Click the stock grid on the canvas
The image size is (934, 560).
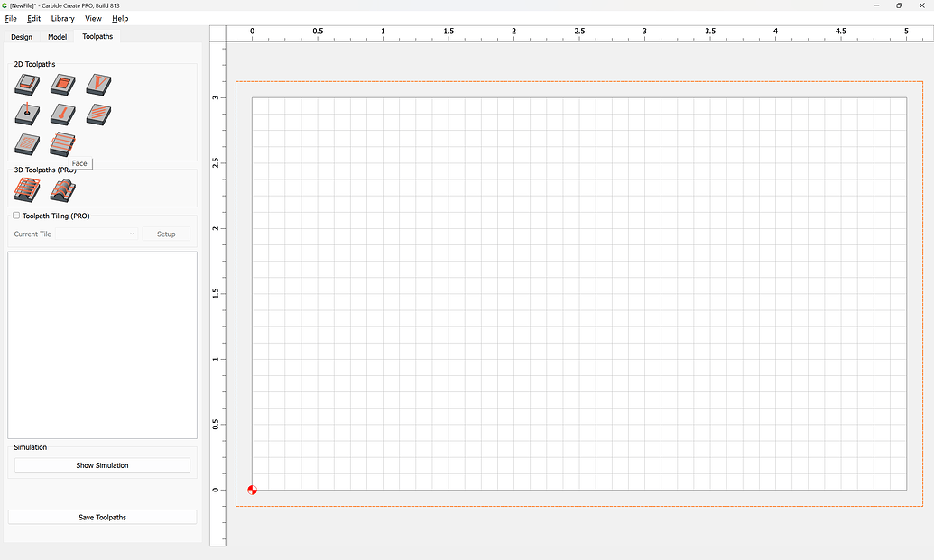[x=579, y=294]
